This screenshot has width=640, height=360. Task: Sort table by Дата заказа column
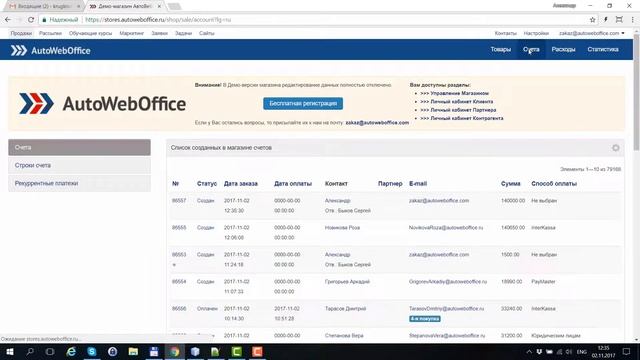[x=240, y=184]
